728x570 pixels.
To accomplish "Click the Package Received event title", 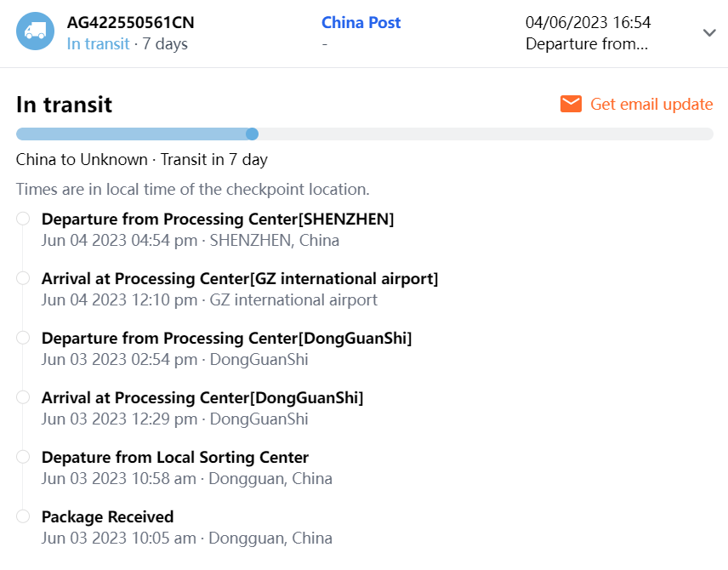I will (107, 517).
